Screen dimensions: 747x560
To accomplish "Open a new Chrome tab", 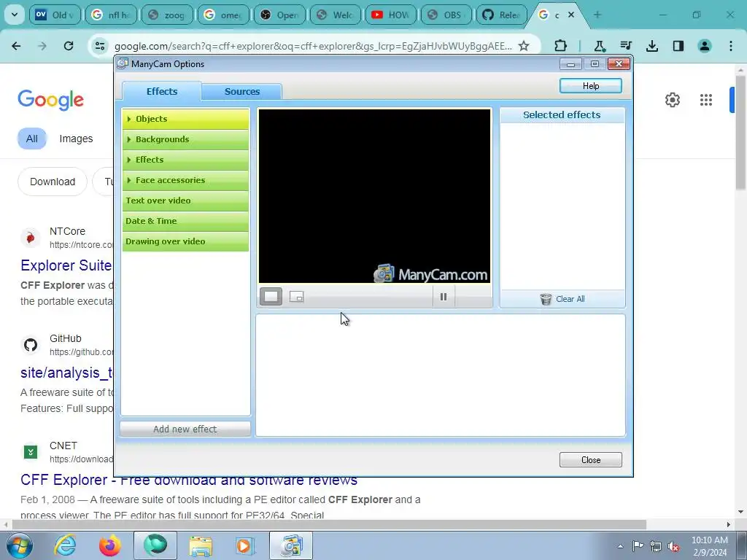I will point(597,15).
